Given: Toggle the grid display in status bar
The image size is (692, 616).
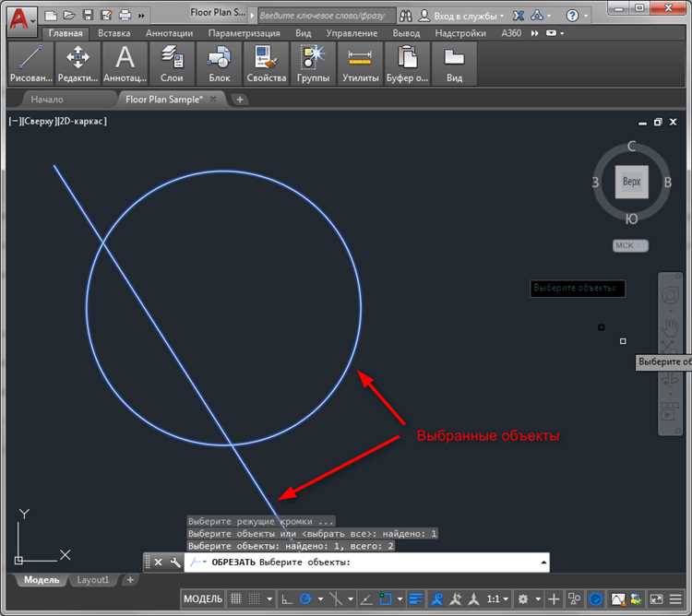Looking at the screenshot, I should [237, 598].
